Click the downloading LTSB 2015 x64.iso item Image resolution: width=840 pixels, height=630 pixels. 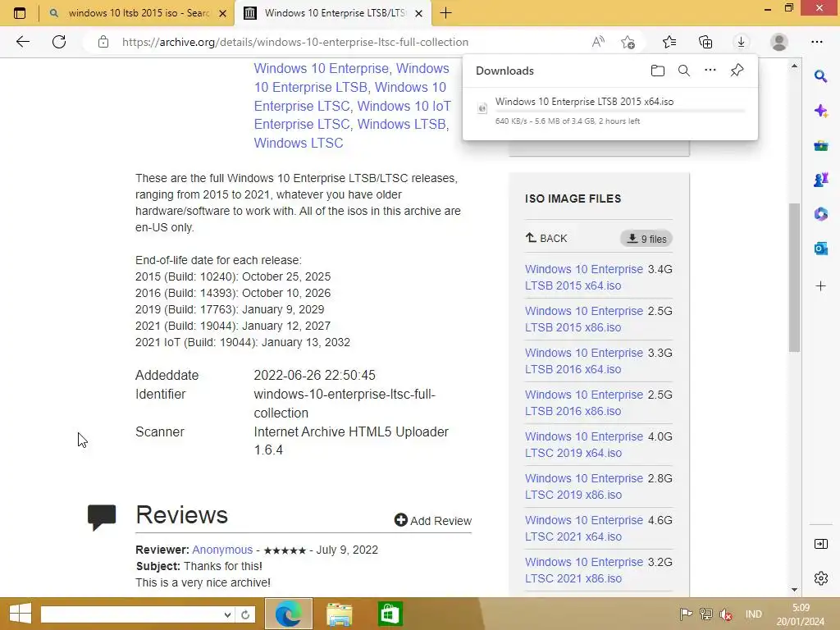609,111
